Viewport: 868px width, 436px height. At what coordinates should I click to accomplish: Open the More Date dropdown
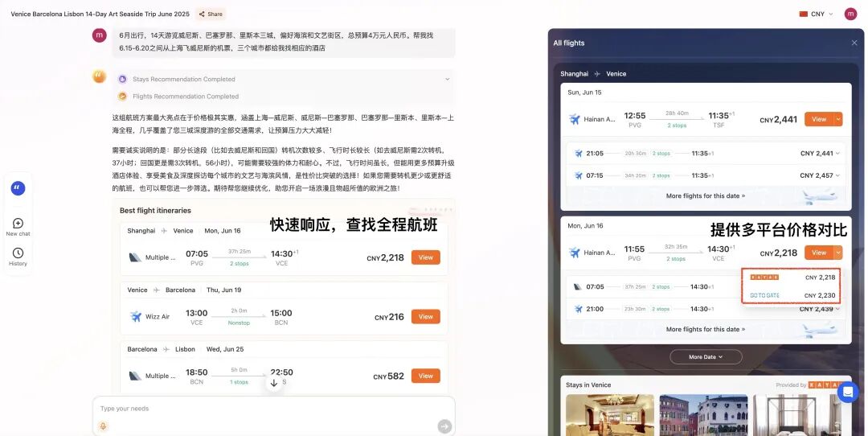(706, 357)
